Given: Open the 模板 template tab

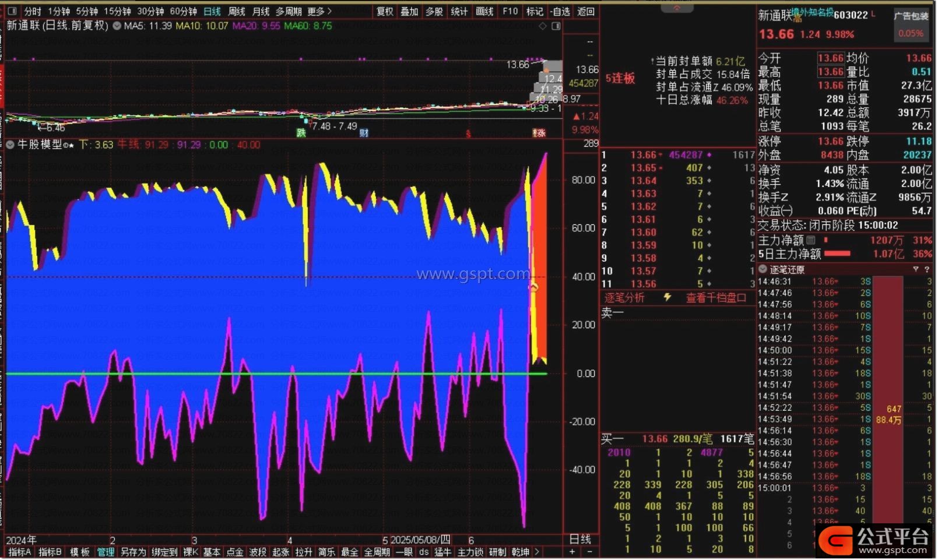Looking at the screenshot, I should [x=80, y=552].
